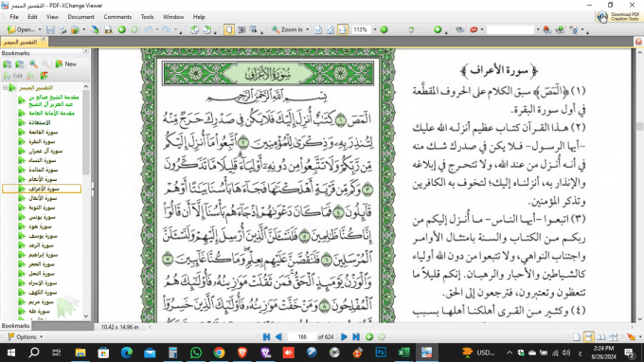Open Find binoculars icon
The width and height of the screenshot is (644, 362).
pyautogui.click(x=460, y=29)
